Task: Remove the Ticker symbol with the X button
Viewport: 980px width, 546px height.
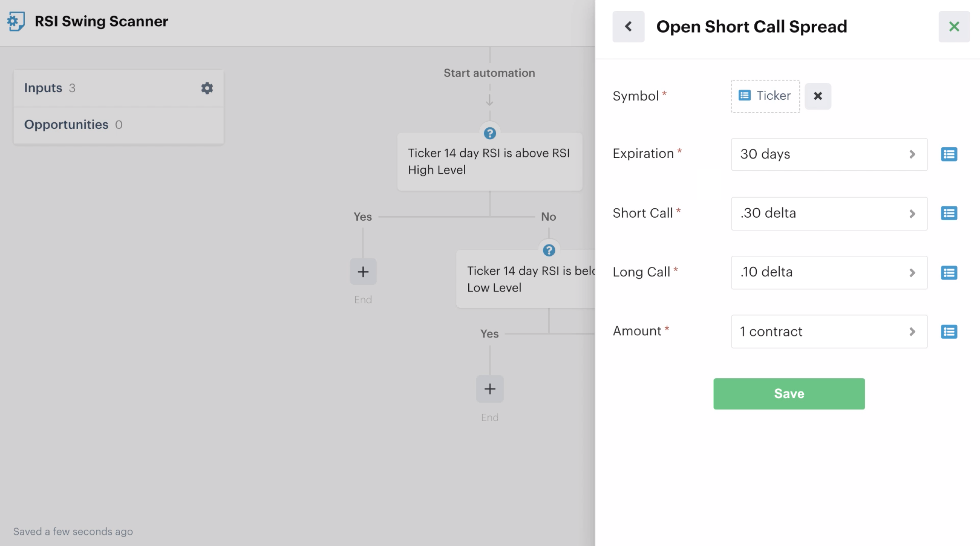Action: click(818, 96)
